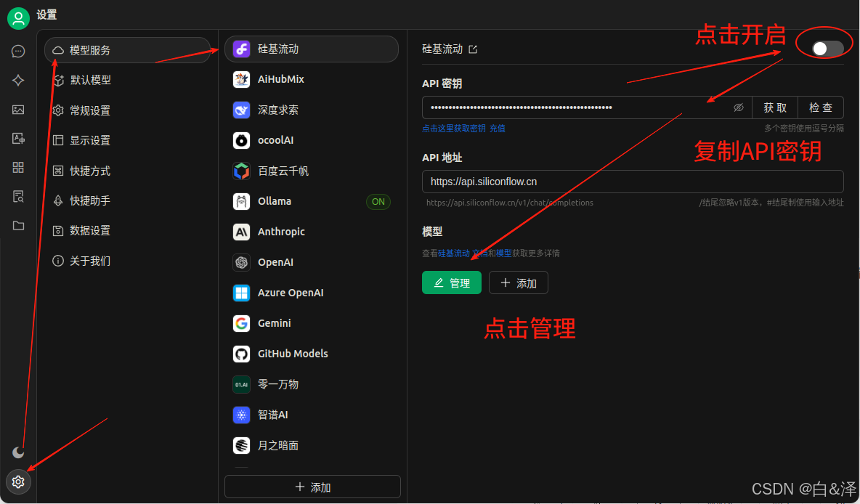Select Azure OpenAI provider name

pyautogui.click(x=291, y=293)
